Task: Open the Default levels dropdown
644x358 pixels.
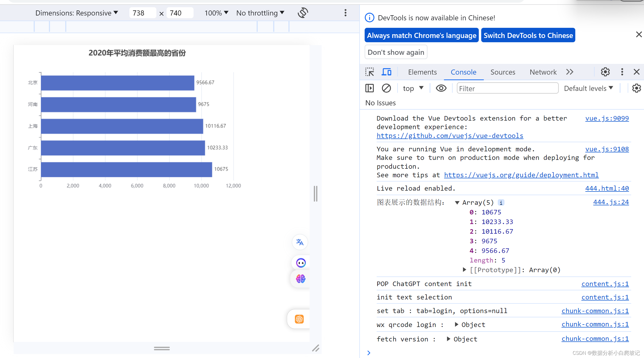Action: pos(588,88)
